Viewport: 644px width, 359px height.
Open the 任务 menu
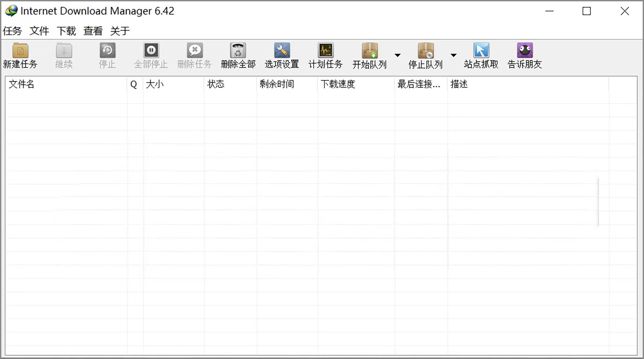[x=12, y=31]
